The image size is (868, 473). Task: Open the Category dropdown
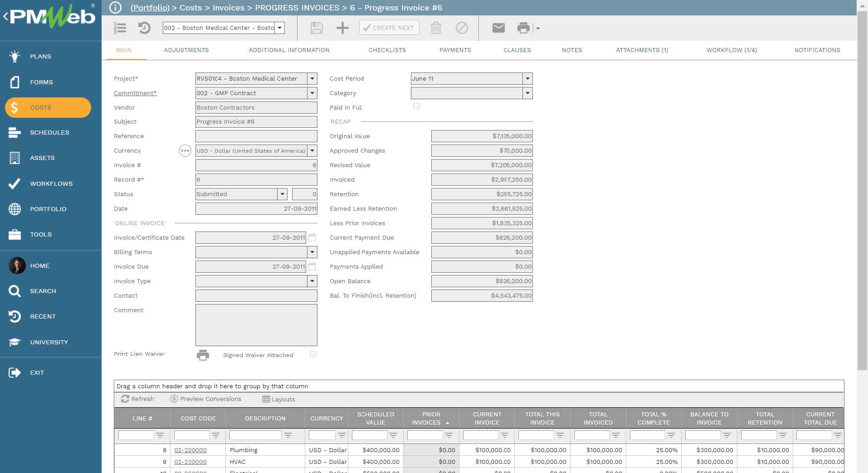point(527,93)
